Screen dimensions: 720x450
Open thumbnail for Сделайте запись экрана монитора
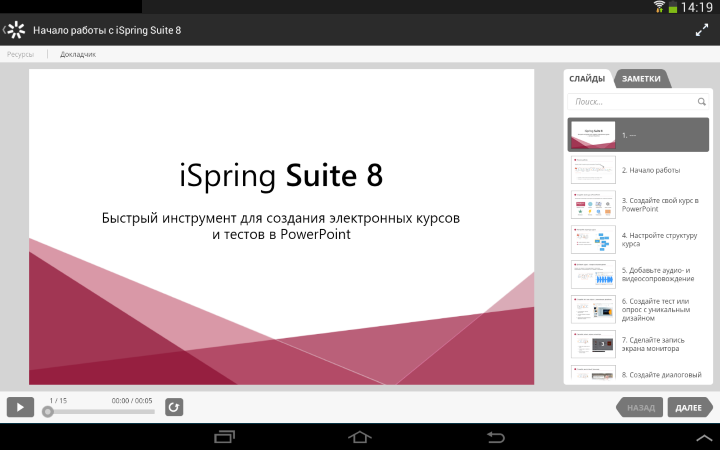coord(593,344)
